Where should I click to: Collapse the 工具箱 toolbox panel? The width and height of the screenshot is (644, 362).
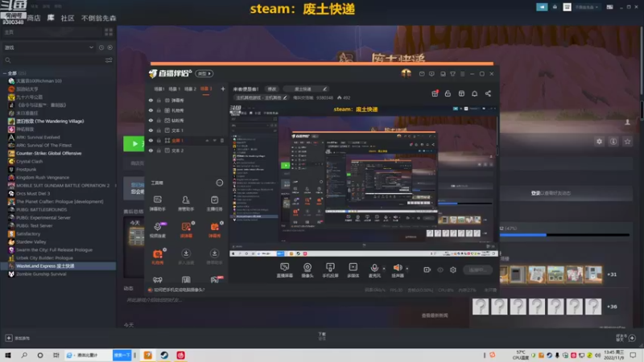pyautogui.click(x=219, y=183)
